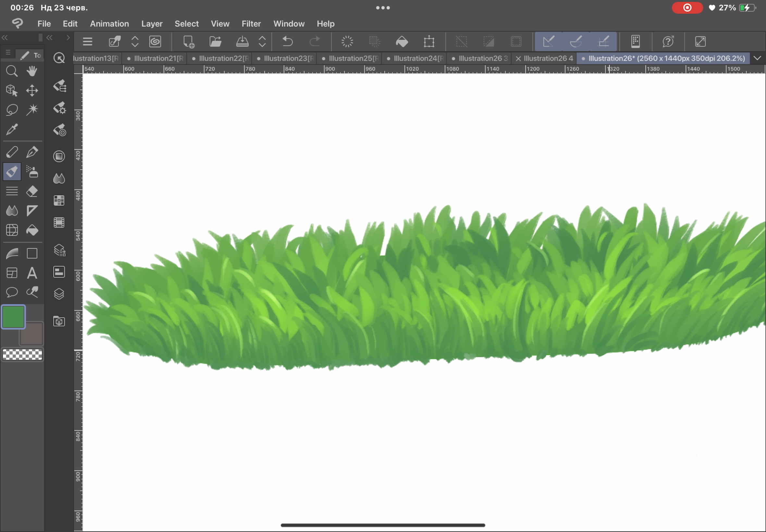Open the Filter menu
Image resolution: width=766 pixels, height=532 pixels.
[251, 24]
